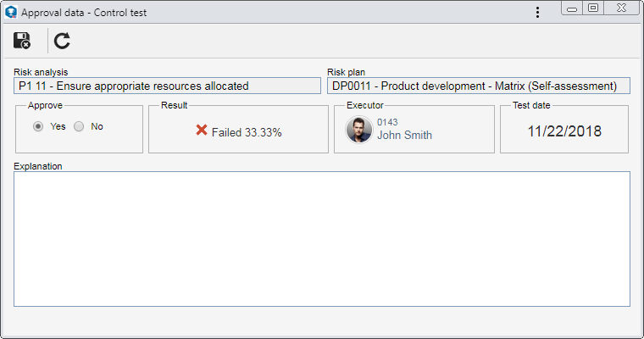Close the Approval data window
This screenshot has height=339, width=644.
pos(621,8)
